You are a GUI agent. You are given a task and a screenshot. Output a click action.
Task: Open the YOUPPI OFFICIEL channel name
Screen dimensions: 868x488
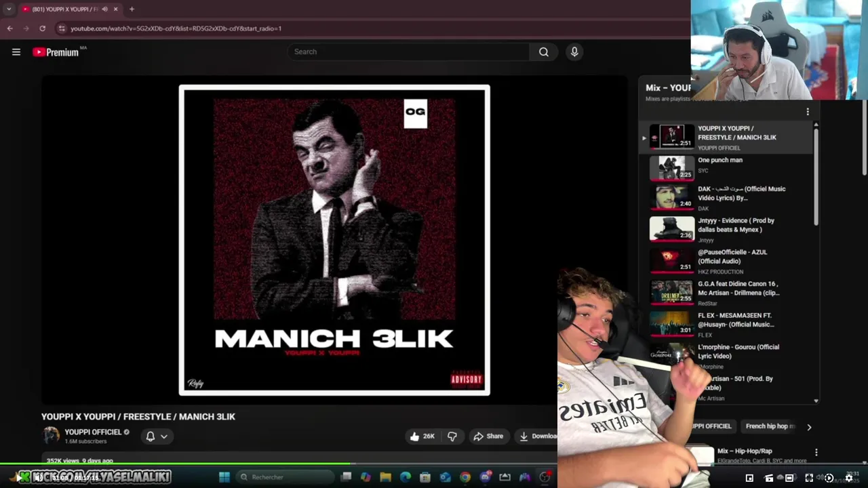pos(93,432)
